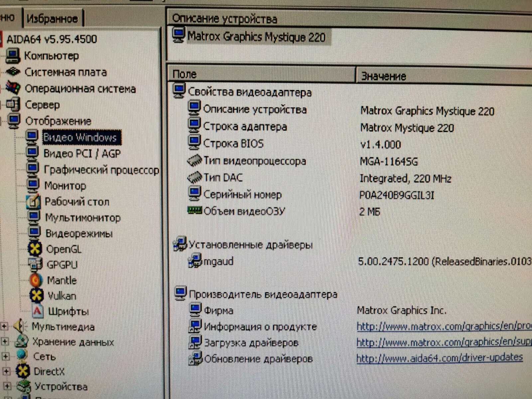
Task: Open the Информация о продукте matrox link
Action: tap(444, 326)
